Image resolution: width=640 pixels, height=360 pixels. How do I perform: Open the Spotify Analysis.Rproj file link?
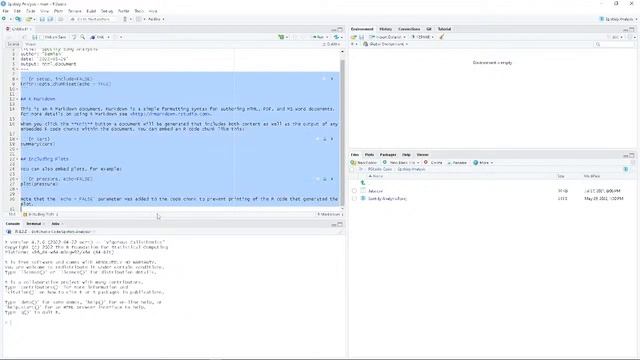pyautogui.click(x=387, y=199)
